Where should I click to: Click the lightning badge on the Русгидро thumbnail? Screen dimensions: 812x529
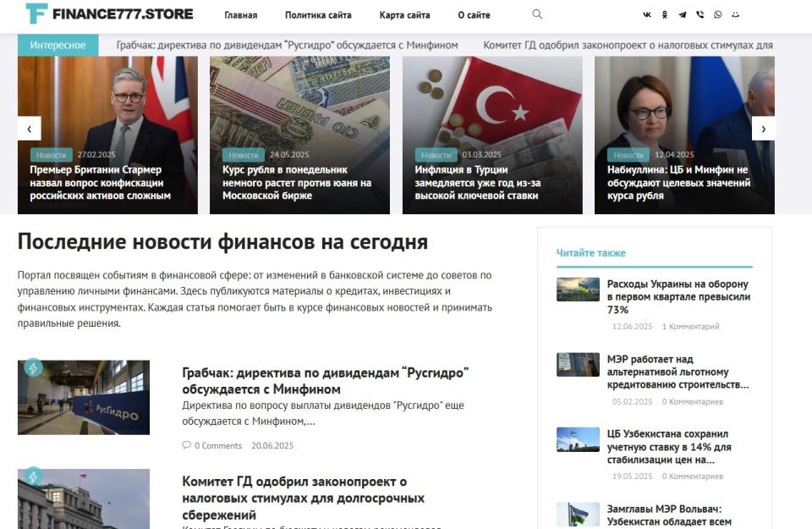tap(33, 367)
